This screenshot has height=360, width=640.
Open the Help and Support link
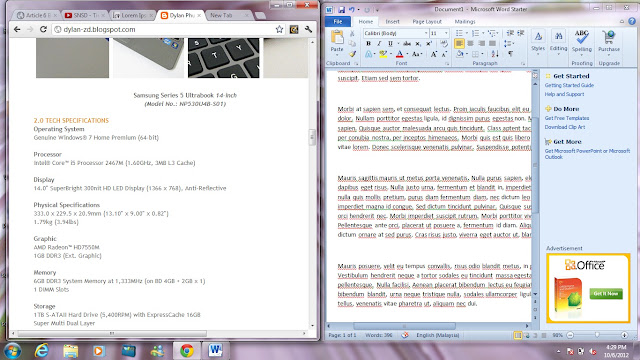(x=564, y=94)
